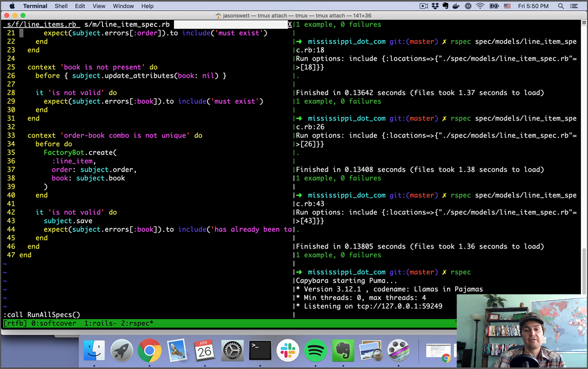Click line 47 final 'end' keyword
This screenshot has width=588, height=369.
pyautogui.click(x=25, y=255)
